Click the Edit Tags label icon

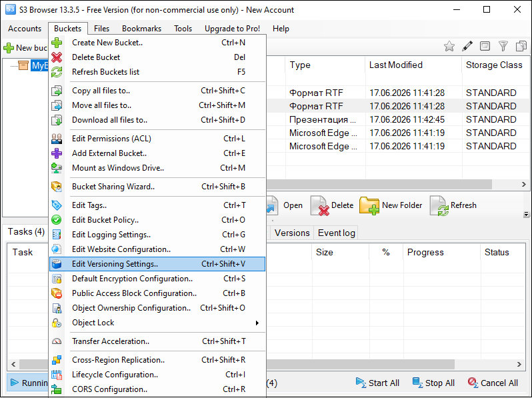pyautogui.click(x=57, y=205)
